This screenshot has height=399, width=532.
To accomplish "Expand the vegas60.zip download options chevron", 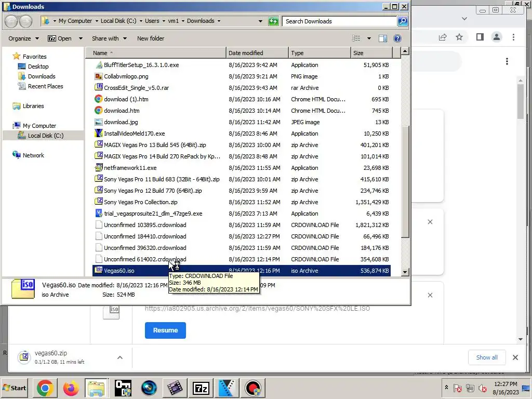I will click(x=120, y=357).
